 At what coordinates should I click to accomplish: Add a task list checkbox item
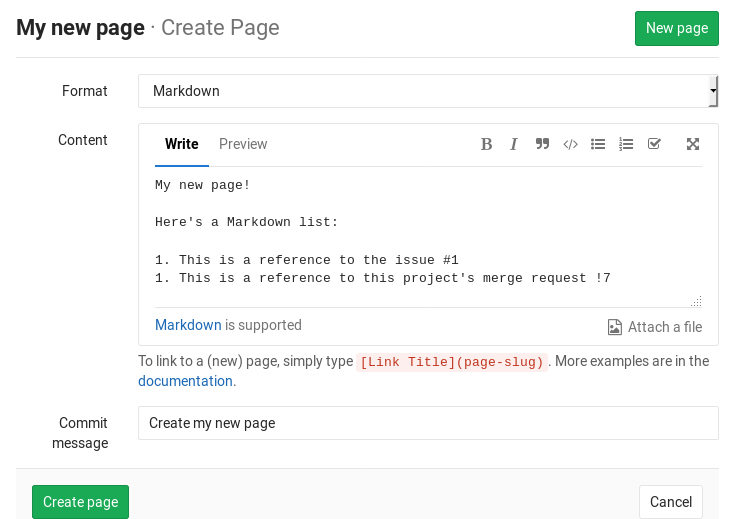[654, 144]
